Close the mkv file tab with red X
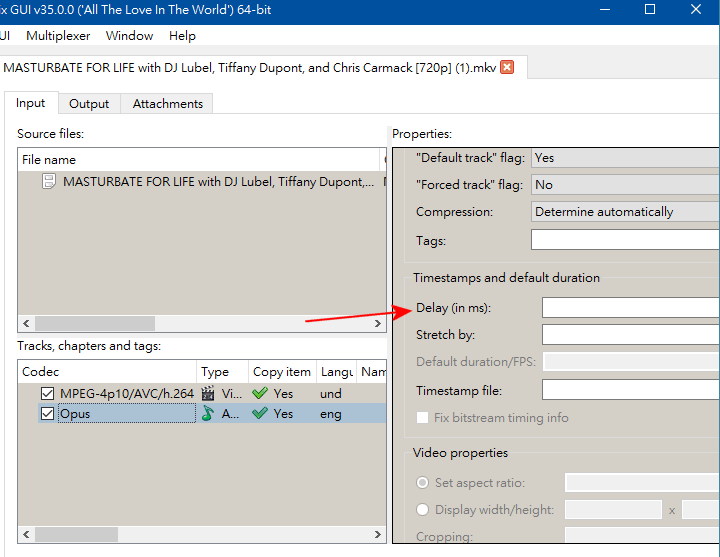 pos(507,67)
